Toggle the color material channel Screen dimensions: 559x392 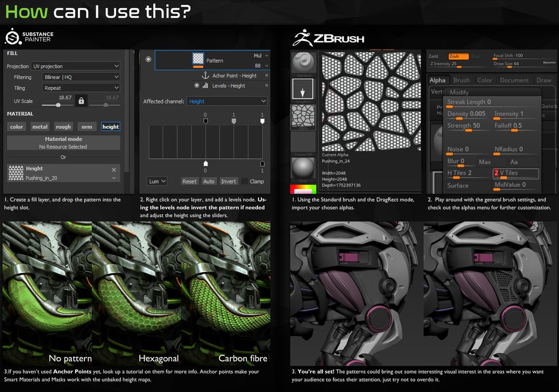(x=16, y=127)
